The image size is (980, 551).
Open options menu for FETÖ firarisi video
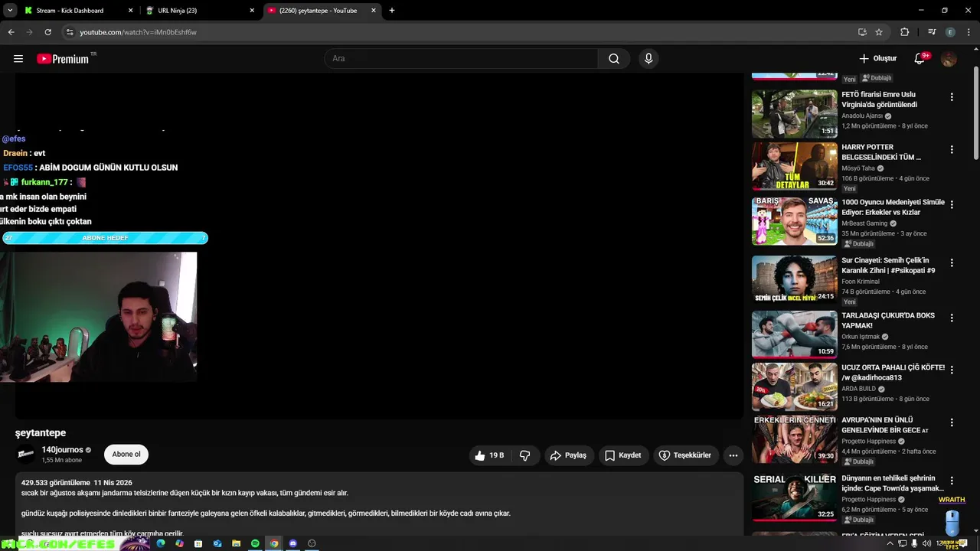tap(952, 97)
